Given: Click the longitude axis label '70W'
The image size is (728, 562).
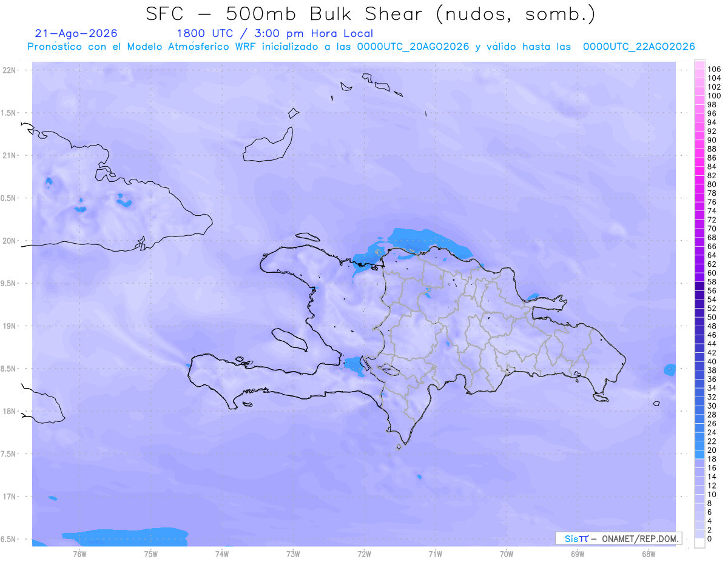Looking at the screenshot, I should pyautogui.click(x=507, y=554).
